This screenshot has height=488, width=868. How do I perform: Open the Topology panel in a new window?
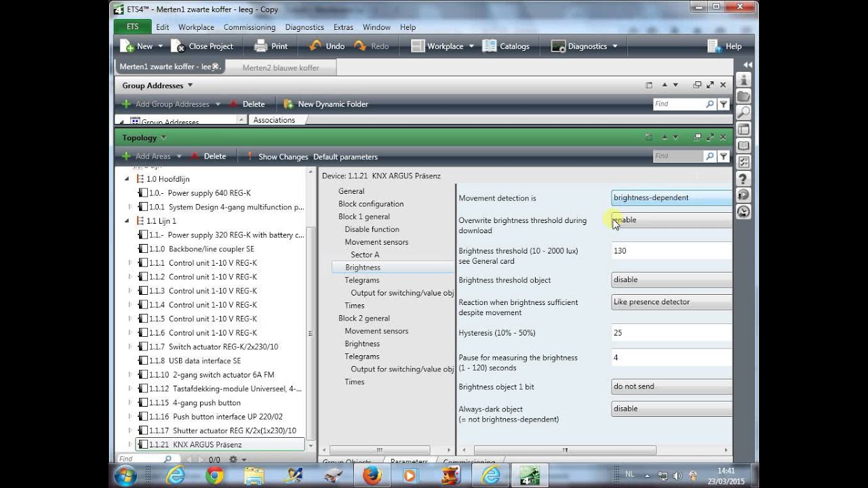[x=697, y=137]
